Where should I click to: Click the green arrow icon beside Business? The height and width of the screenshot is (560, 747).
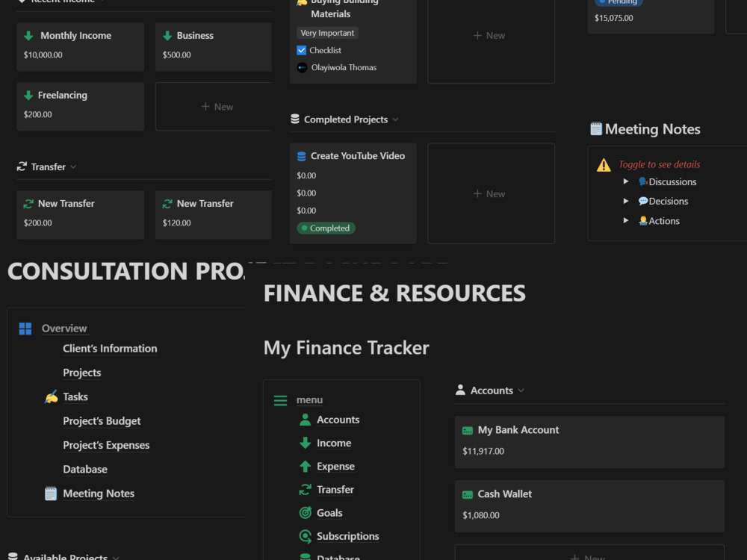[x=167, y=36]
